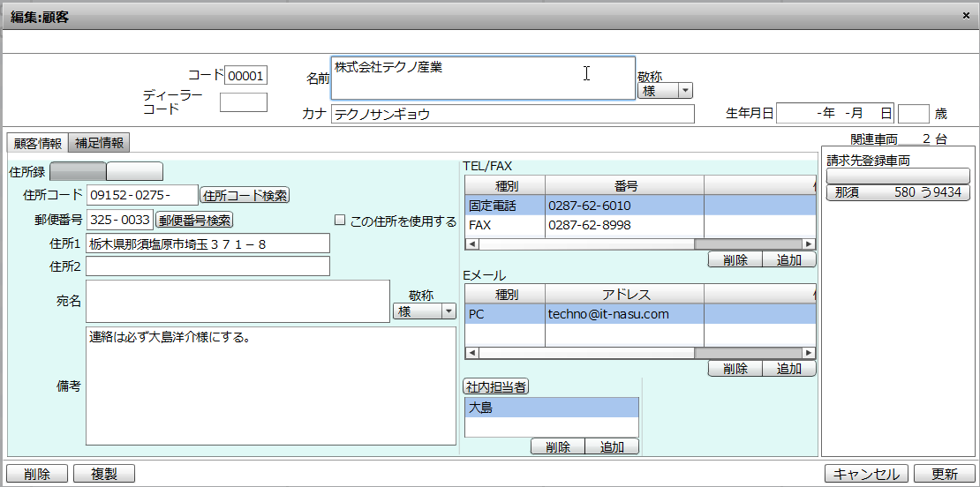Click the 住所コード検索 button
980x487 pixels.
click(245, 195)
